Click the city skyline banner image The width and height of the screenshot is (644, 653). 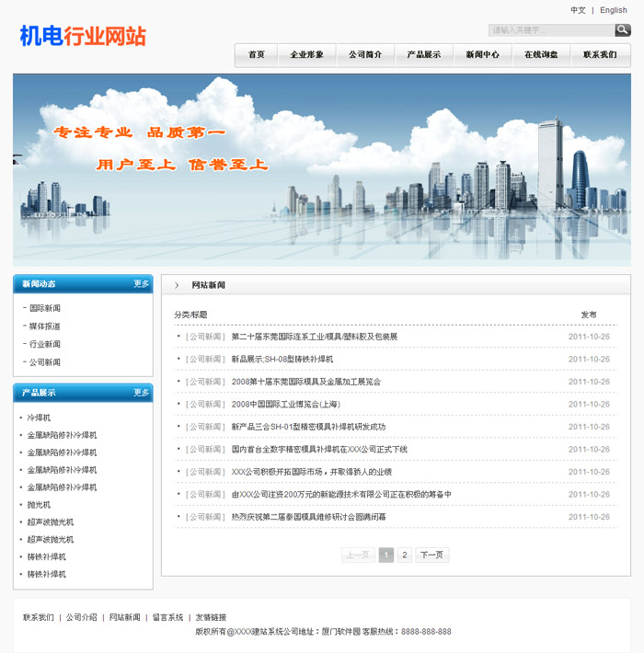(322, 170)
